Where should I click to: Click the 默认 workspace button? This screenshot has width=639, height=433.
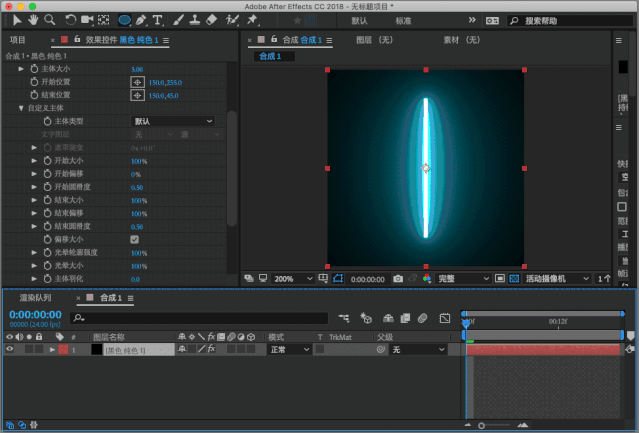tap(359, 20)
